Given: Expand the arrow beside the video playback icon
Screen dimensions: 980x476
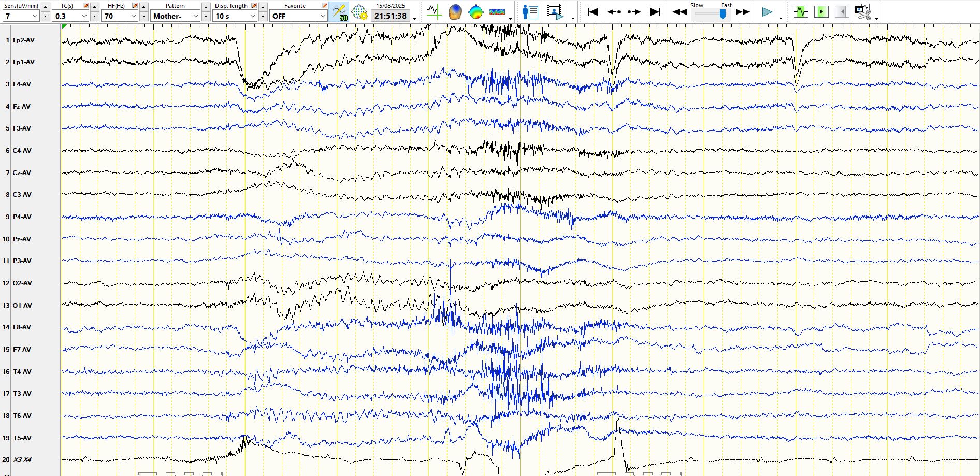Looking at the screenshot, I should pos(573,19).
